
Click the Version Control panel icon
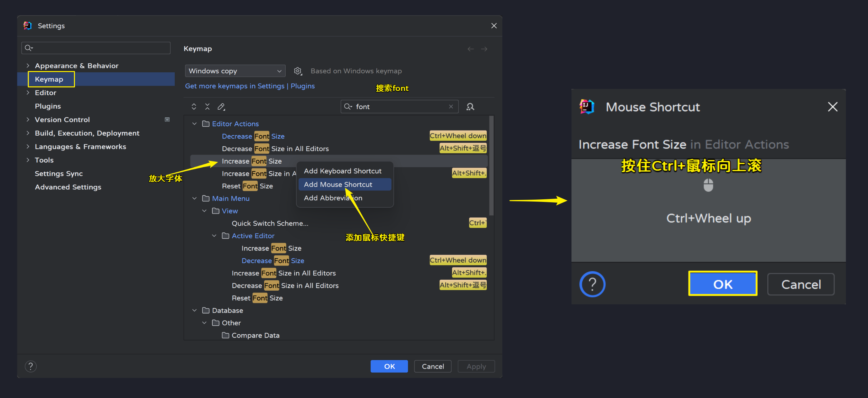pyautogui.click(x=167, y=120)
